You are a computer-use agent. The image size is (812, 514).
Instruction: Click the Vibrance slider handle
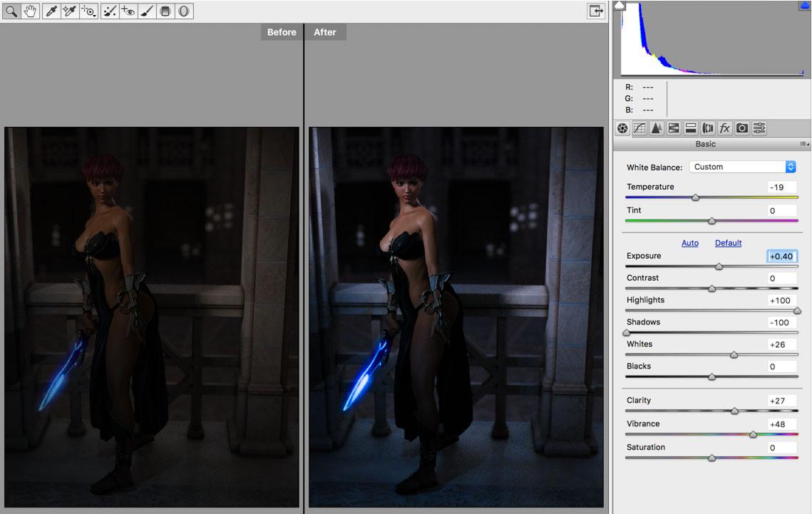(x=753, y=434)
